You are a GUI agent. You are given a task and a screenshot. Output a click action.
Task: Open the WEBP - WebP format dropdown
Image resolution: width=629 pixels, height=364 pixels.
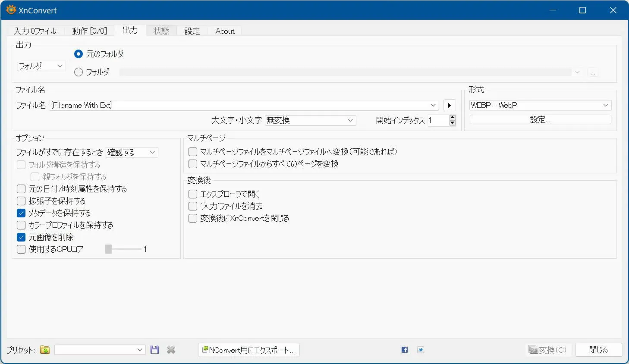pos(540,105)
